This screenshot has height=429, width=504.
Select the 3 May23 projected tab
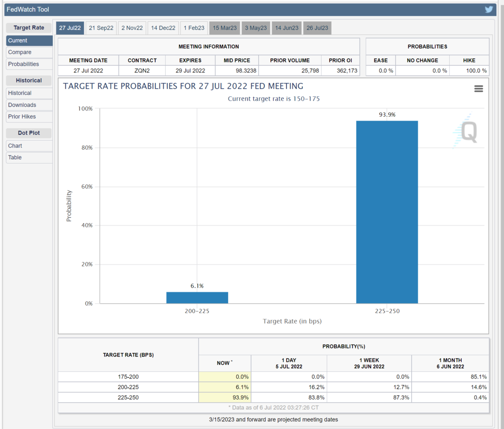point(256,28)
